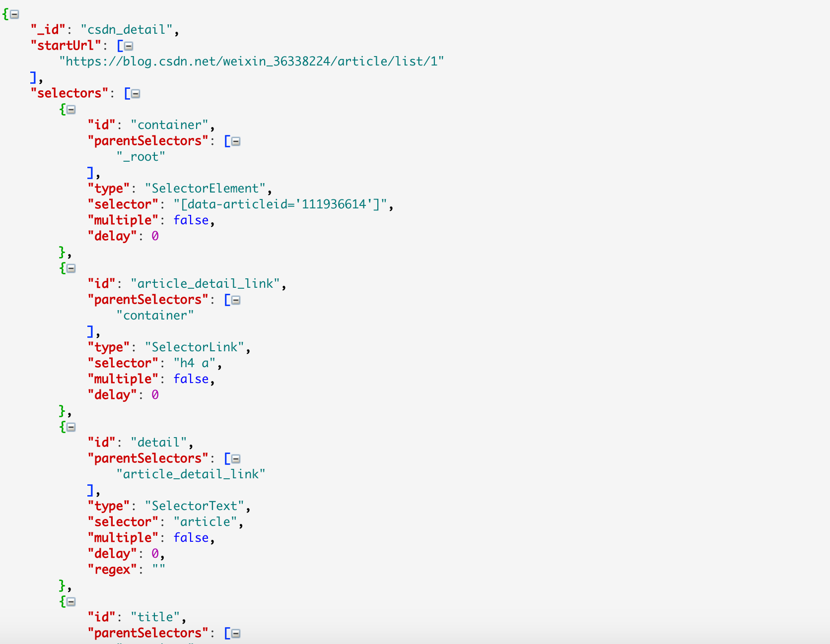Collapse the detail selector object

pyautogui.click(x=71, y=427)
